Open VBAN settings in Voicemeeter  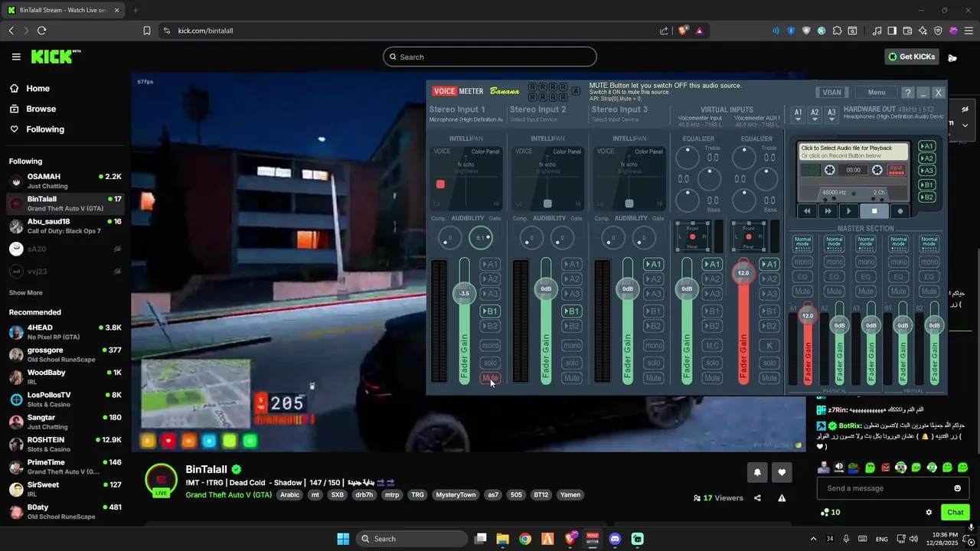click(831, 93)
